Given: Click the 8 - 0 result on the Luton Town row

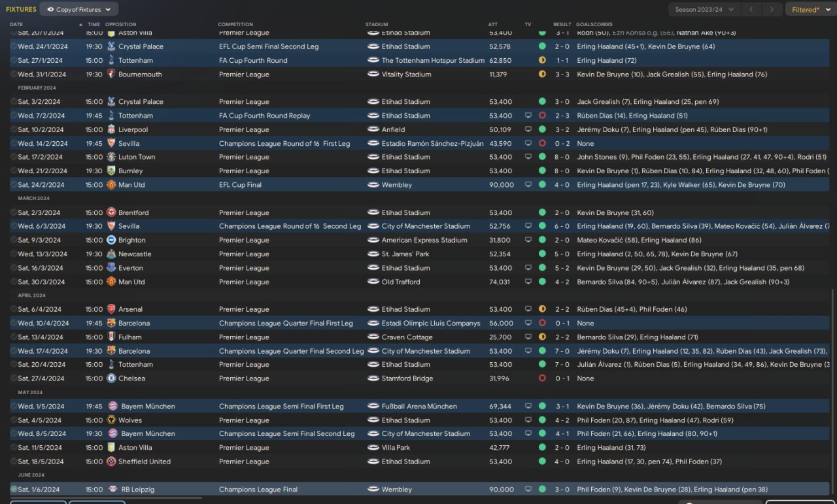Looking at the screenshot, I should [x=562, y=157].
